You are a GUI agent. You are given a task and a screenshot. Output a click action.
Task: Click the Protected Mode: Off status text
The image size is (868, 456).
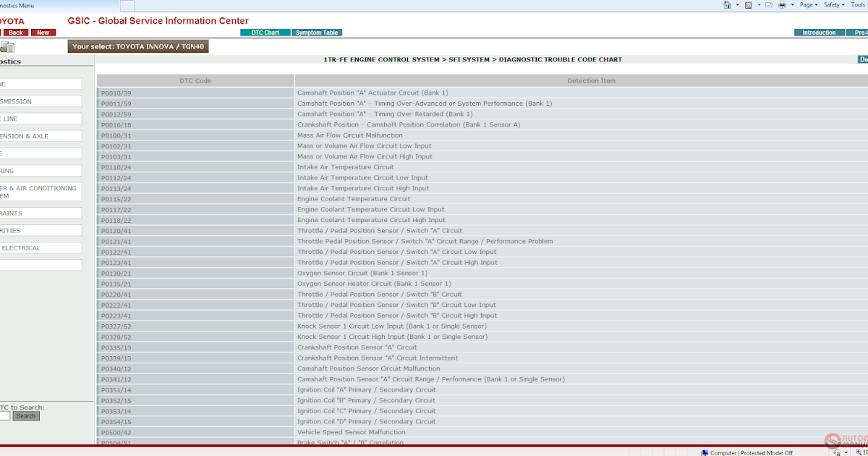point(767,452)
